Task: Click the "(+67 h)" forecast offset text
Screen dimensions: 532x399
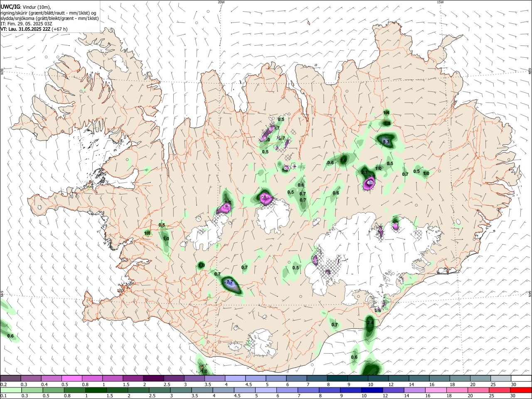Action: 59,29
